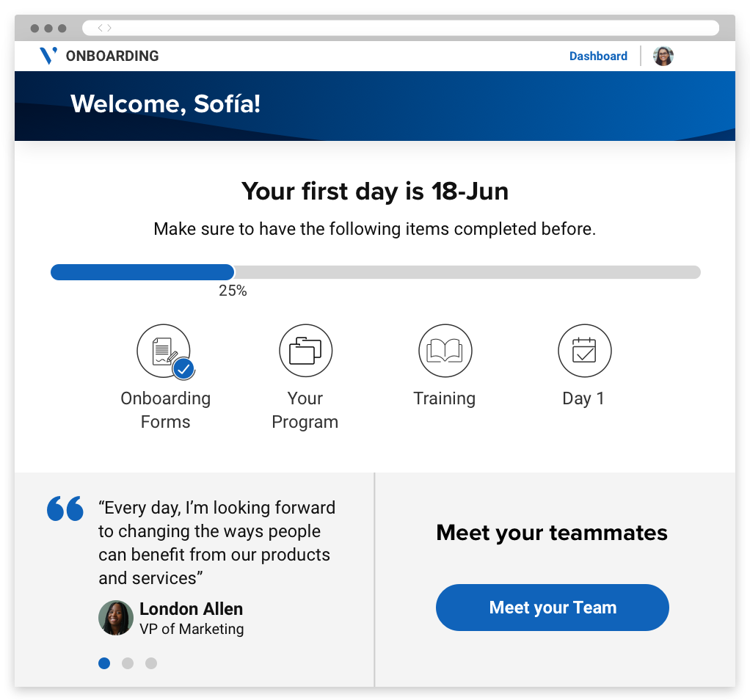
Task: Click the 25% progress label
Action: [x=233, y=291]
